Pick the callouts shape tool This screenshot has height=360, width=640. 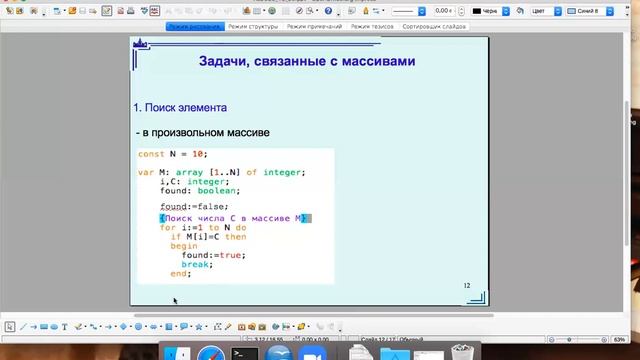184,327
